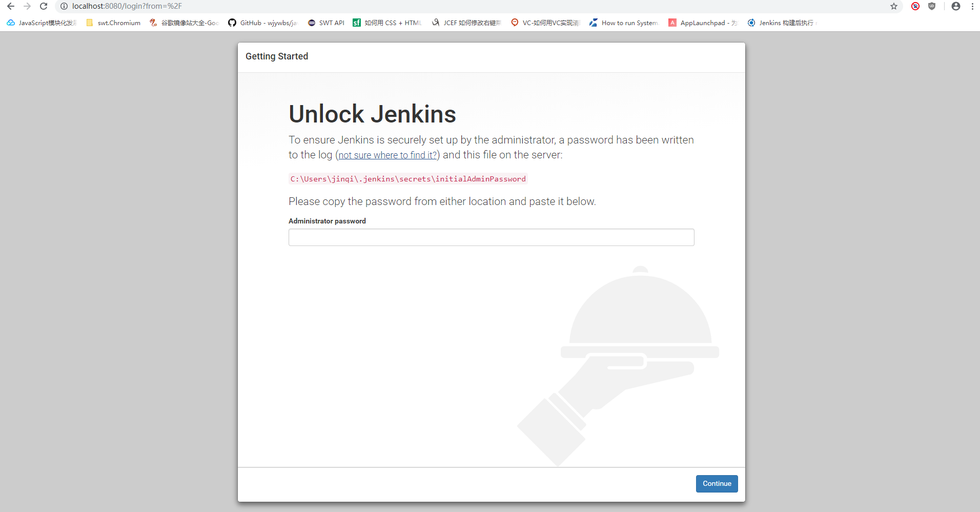Reload the Jenkins login page
Image resolution: width=980 pixels, height=512 pixels.
tap(44, 6)
